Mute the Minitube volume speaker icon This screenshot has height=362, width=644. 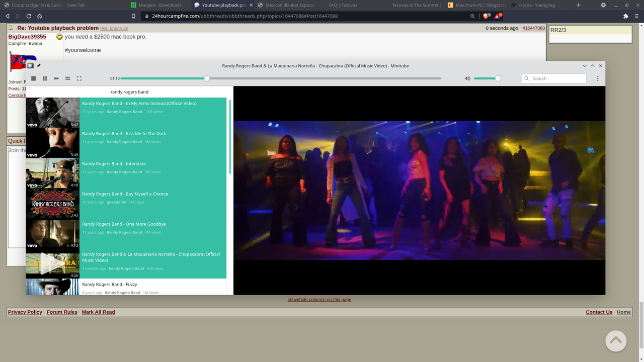[467, 78]
